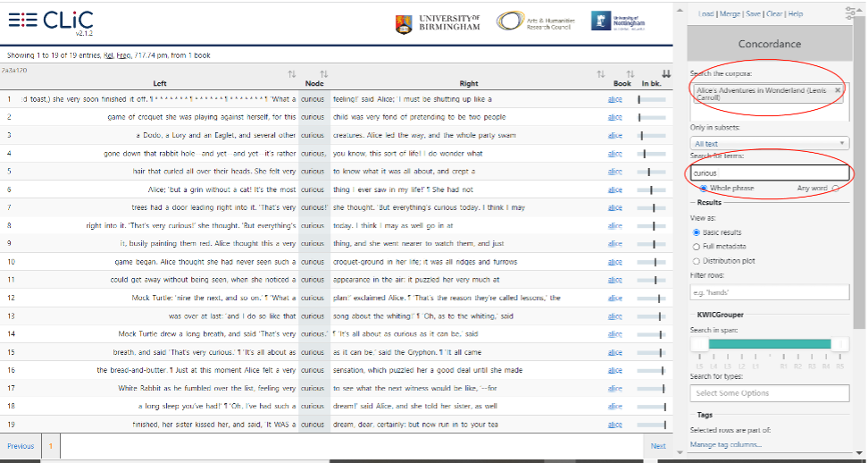Screen dimensions: 868x463
Task: Select the Any word radio option
Action: coord(836,188)
